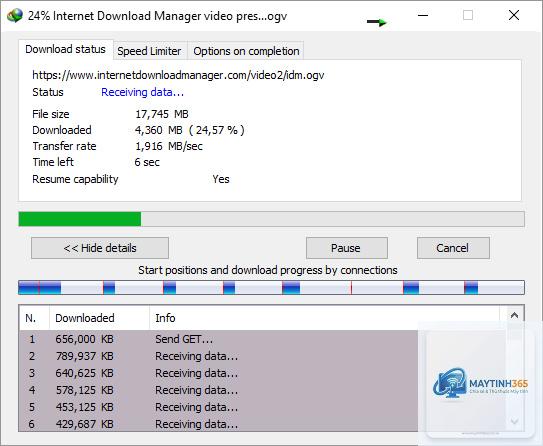Click the connections progress segment bar
The image size is (543, 446).
click(x=272, y=288)
